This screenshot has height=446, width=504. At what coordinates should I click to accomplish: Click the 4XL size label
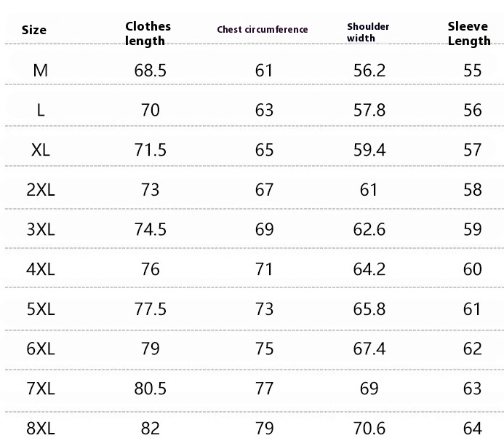[x=41, y=269]
